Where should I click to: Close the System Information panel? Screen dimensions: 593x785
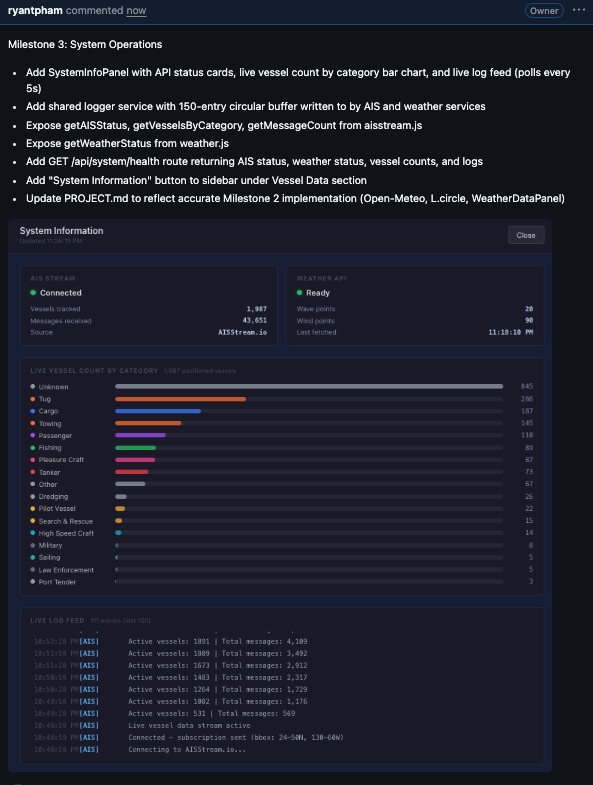pos(526,235)
